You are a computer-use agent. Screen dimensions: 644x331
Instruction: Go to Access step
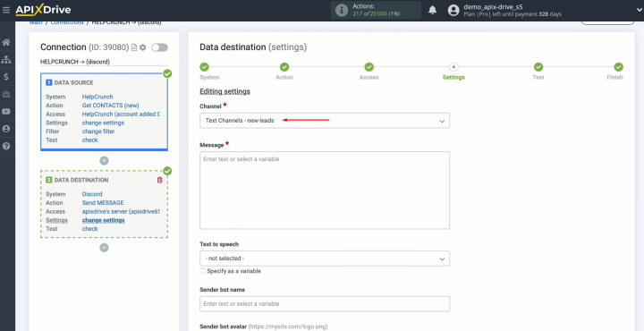(369, 67)
